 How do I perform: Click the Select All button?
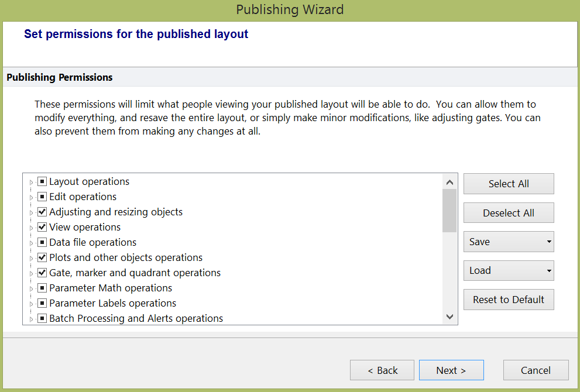tap(508, 184)
